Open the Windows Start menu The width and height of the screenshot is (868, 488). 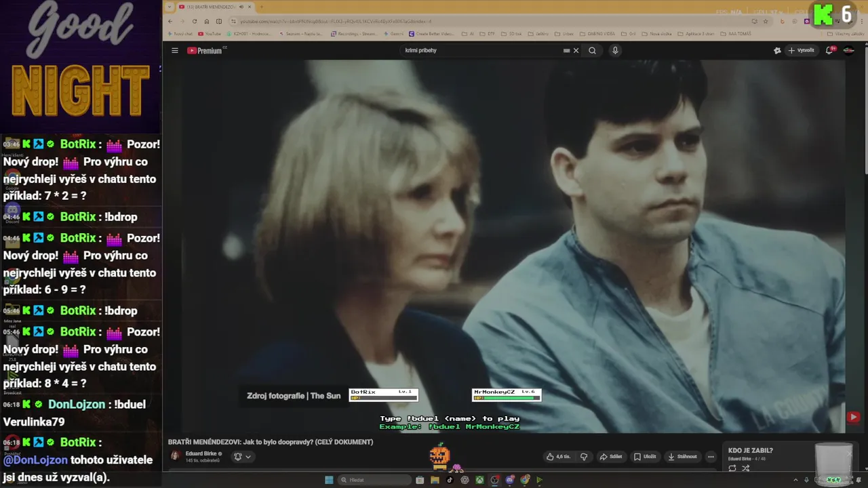click(329, 480)
